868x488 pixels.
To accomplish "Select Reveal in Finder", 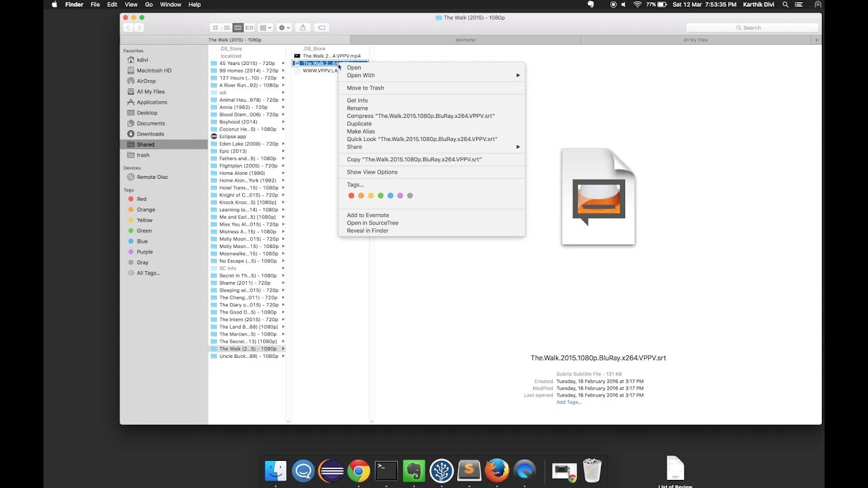I will [x=431, y=231].
